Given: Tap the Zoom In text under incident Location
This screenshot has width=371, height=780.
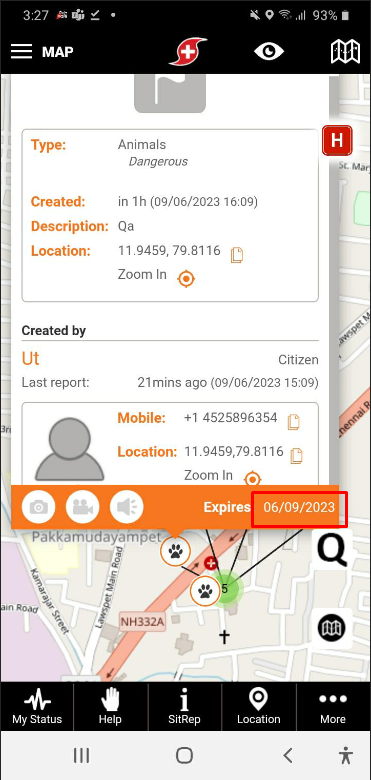Looking at the screenshot, I should pyautogui.click(x=142, y=275).
